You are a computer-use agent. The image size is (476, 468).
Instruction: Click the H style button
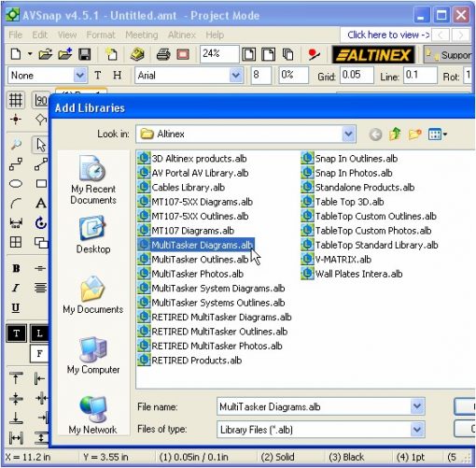pos(117,75)
